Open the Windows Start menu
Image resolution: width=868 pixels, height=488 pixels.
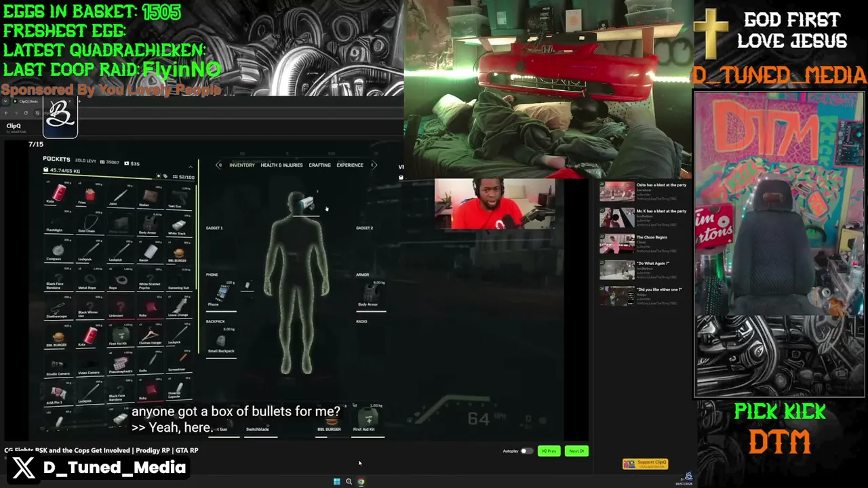tap(336, 482)
